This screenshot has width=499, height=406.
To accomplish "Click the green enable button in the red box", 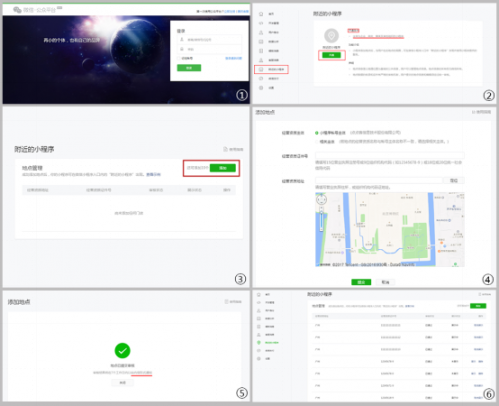I will click(332, 55).
